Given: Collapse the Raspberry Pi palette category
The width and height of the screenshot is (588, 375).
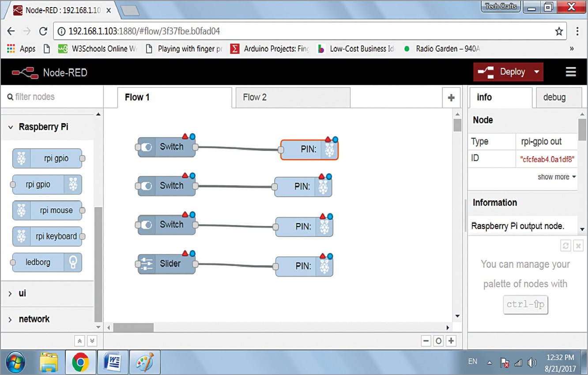Looking at the screenshot, I should pyautogui.click(x=11, y=127).
